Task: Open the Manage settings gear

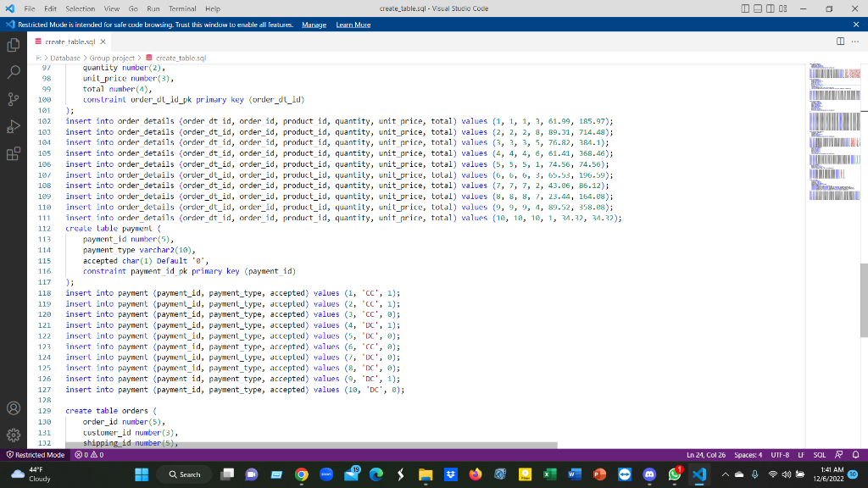Action: pyautogui.click(x=13, y=435)
